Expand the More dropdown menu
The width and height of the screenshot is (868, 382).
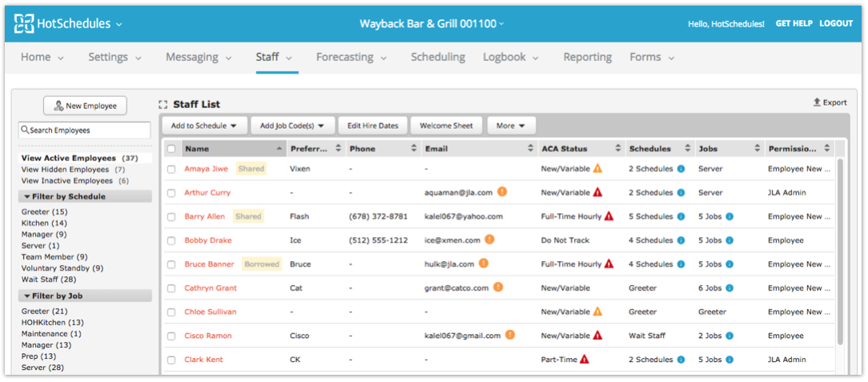[x=510, y=126]
